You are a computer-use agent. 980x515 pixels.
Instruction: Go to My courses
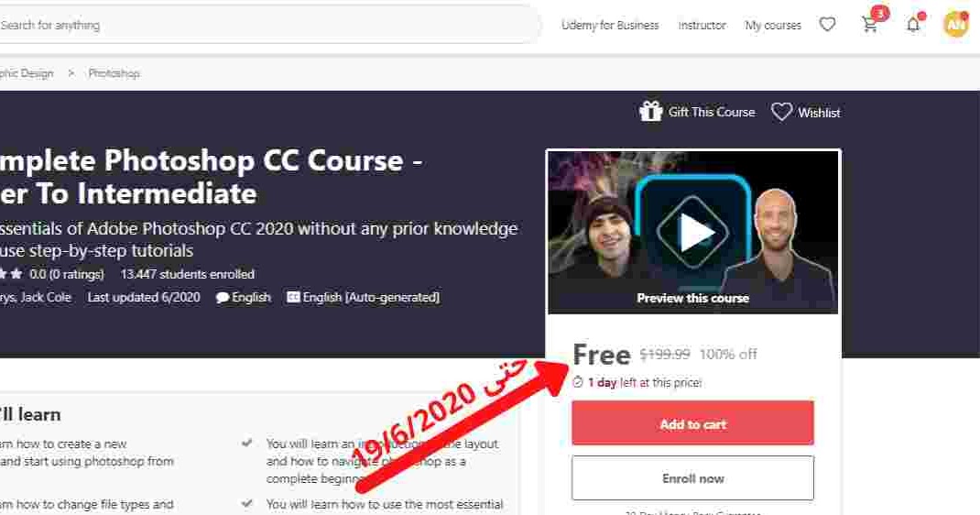point(772,25)
